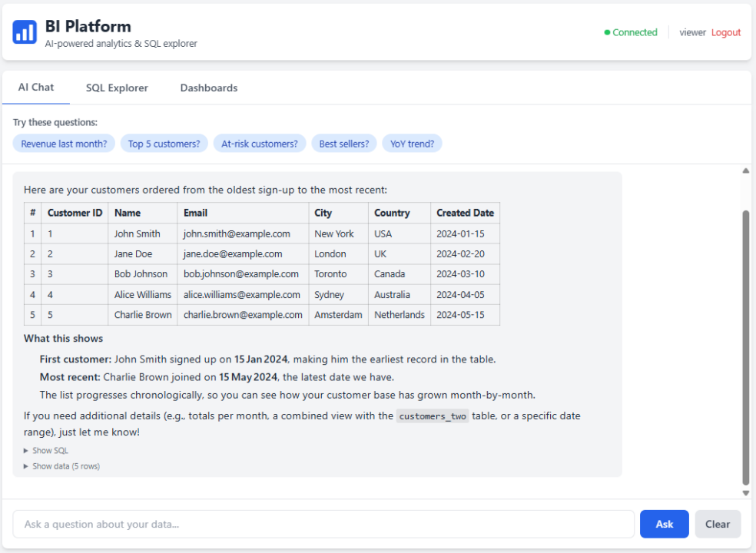Expand the Show SQL section
The height and width of the screenshot is (553, 756).
point(46,451)
